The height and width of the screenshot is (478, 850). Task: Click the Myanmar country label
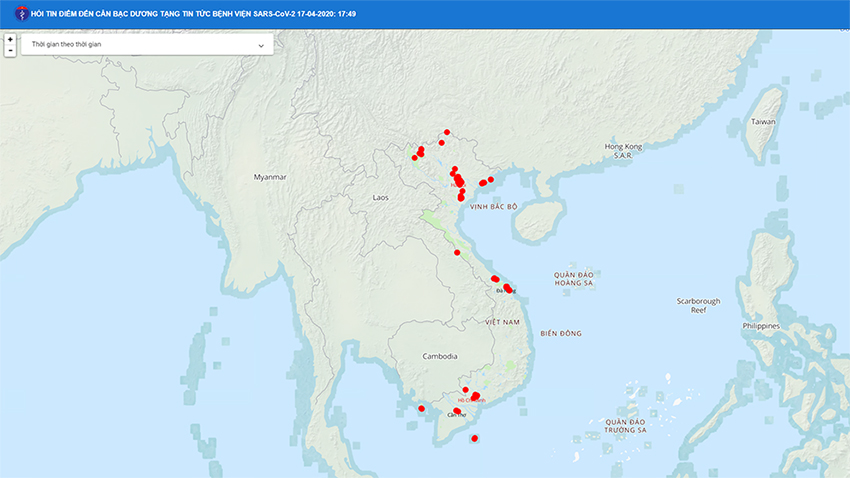click(x=270, y=177)
